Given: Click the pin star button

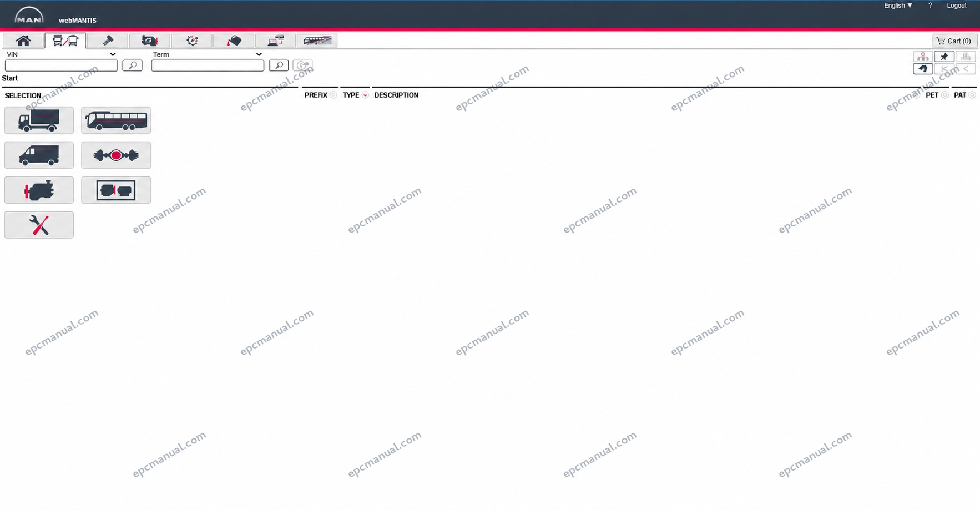Looking at the screenshot, I should (944, 57).
